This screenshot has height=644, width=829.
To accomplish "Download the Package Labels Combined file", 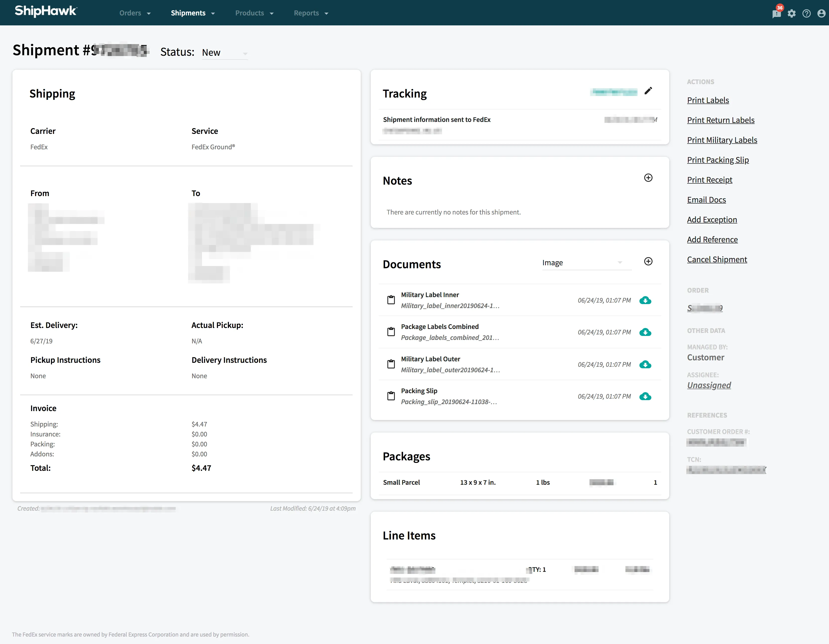I will click(x=645, y=332).
